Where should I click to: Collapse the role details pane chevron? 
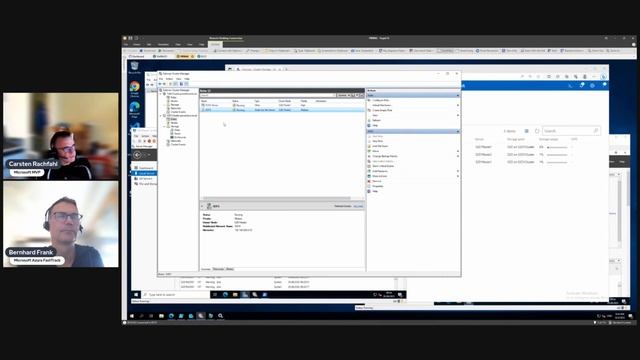pyautogui.click(x=202, y=206)
